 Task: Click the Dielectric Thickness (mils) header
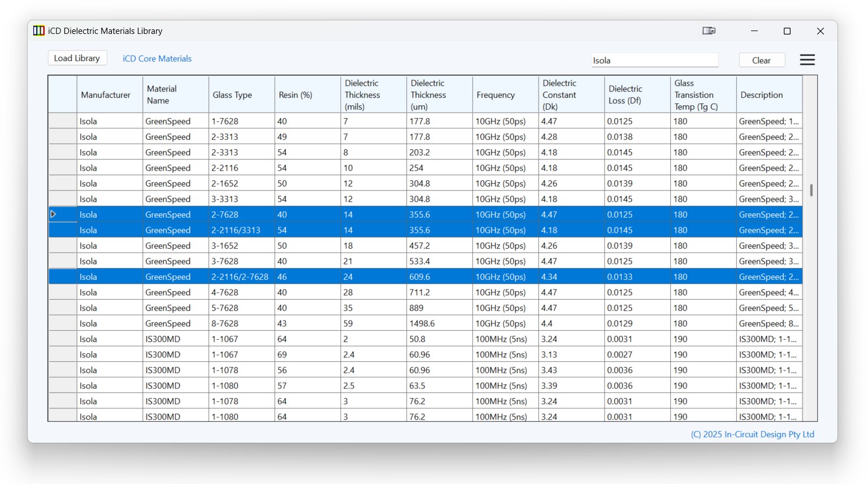pos(374,95)
